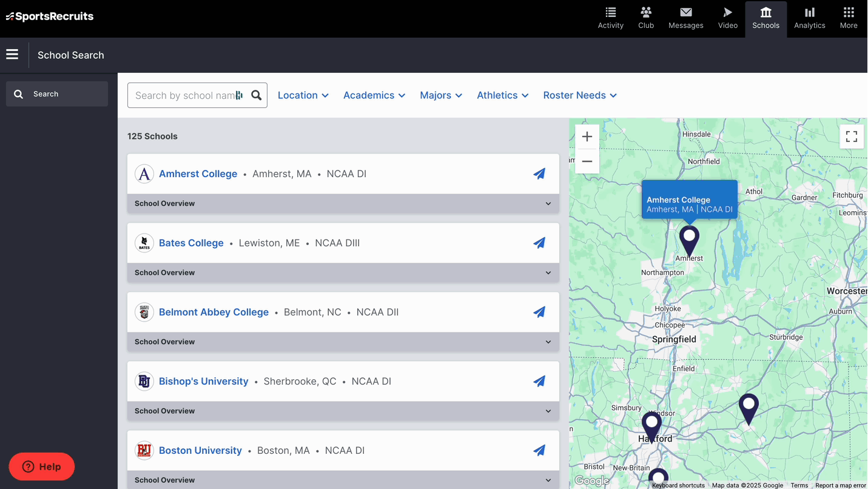Screen dimensions: 868x489
Task: Toggle the hamburger sidebar menu
Action: pyautogui.click(x=12, y=55)
